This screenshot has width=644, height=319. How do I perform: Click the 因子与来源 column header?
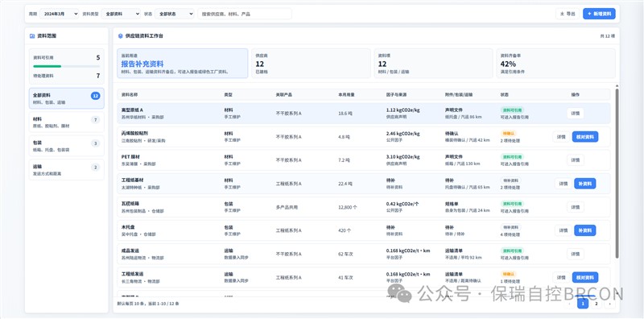pos(396,94)
